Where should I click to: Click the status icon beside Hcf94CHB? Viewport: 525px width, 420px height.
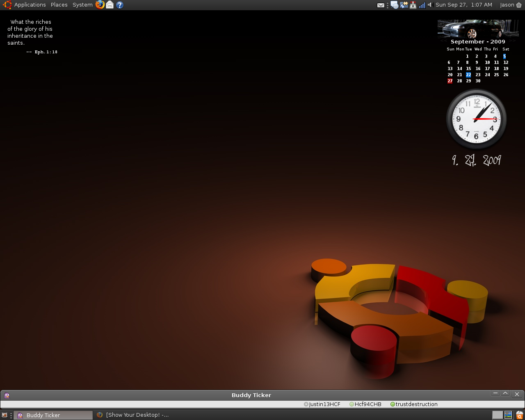coord(352,404)
